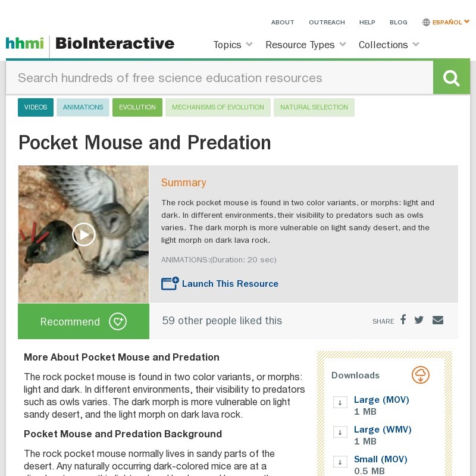Screen dimensions: 476x476
Task: Open the Topics dropdown
Action: (232, 45)
